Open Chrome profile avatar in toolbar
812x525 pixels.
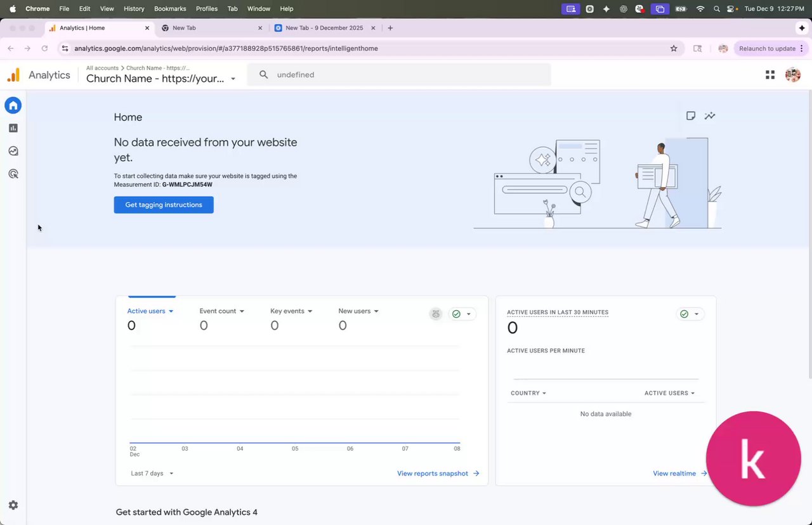click(723, 48)
